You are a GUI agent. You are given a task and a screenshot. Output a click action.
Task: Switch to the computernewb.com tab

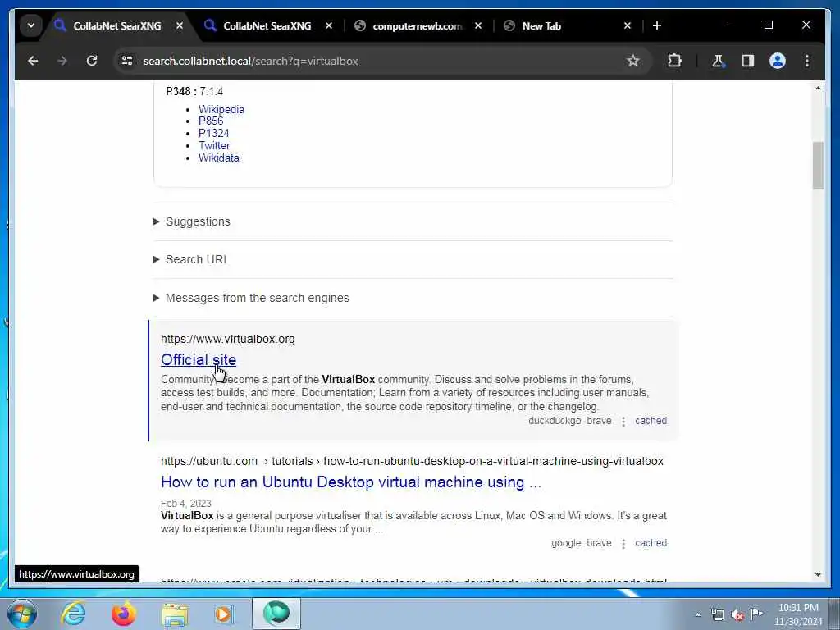[417, 25]
